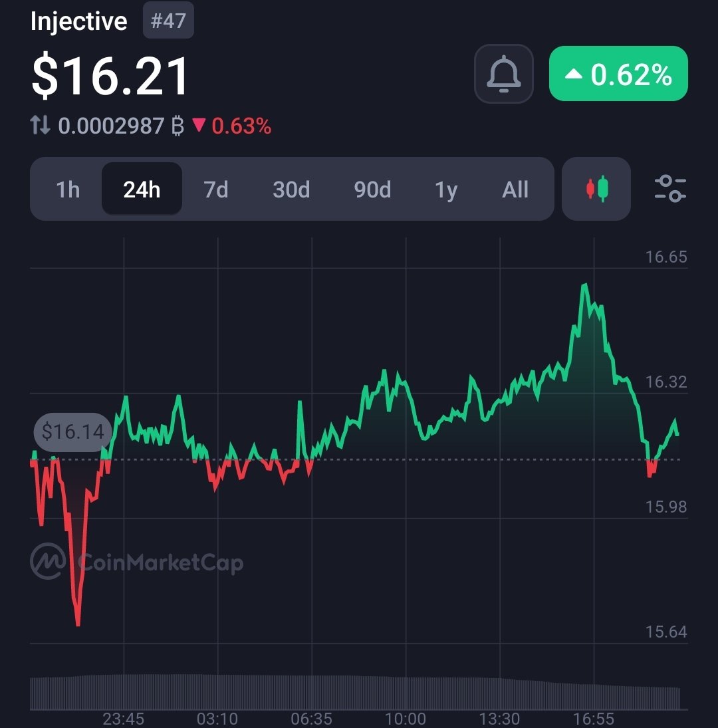Click the Bitcoin symbol next to 0.0002987

(x=176, y=126)
